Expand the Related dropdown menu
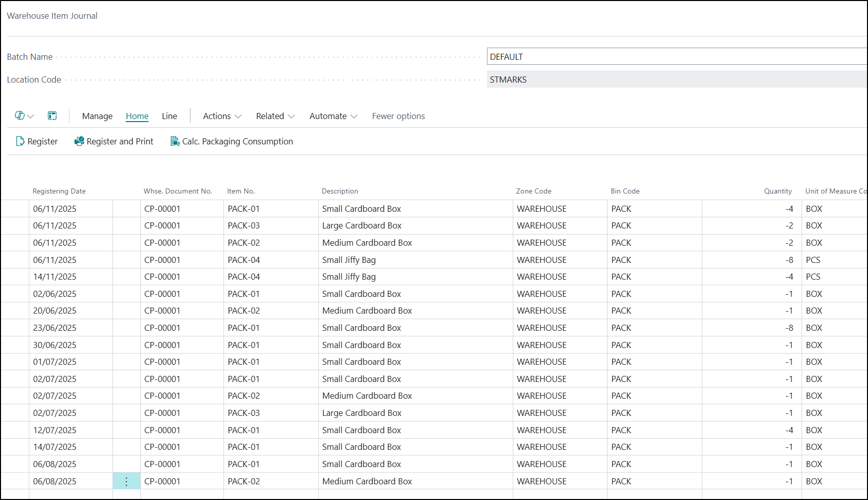Image resolution: width=868 pixels, height=500 pixels. pyautogui.click(x=275, y=116)
